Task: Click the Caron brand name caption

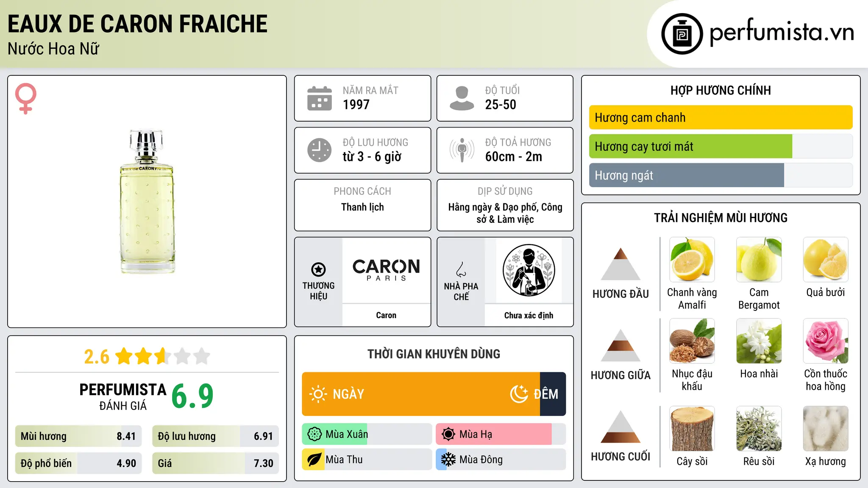Action: click(386, 315)
